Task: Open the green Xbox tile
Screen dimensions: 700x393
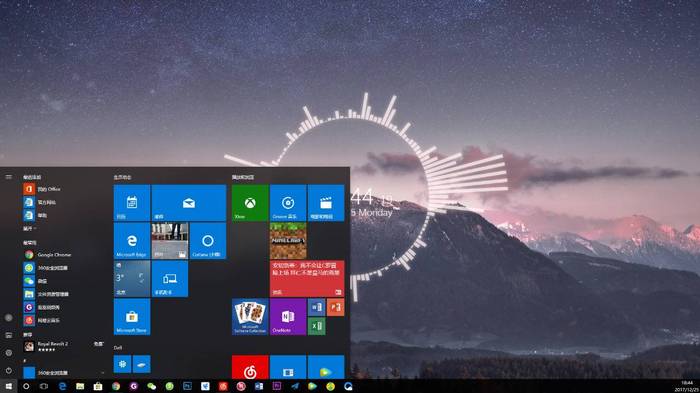Action: [250, 203]
